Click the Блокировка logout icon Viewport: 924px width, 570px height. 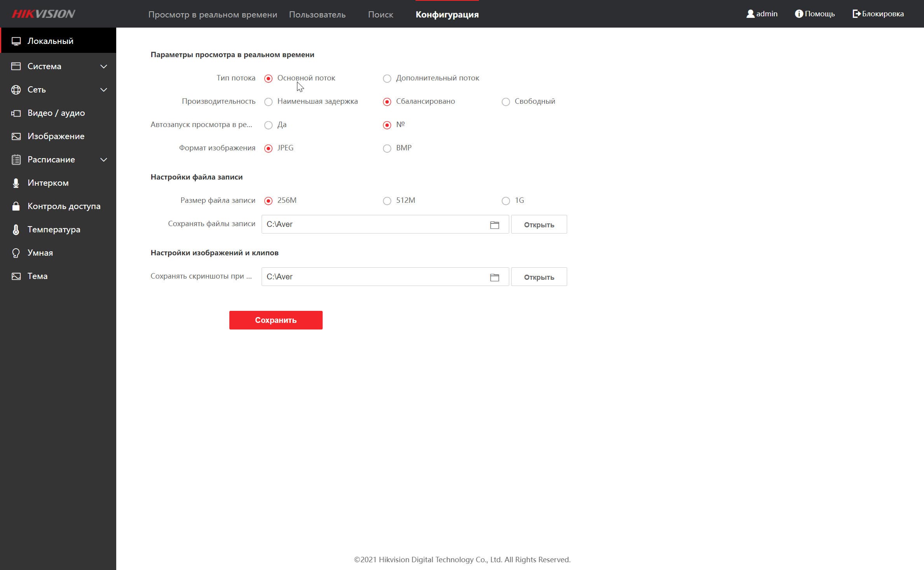pyautogui.click(x=856, y=14)
